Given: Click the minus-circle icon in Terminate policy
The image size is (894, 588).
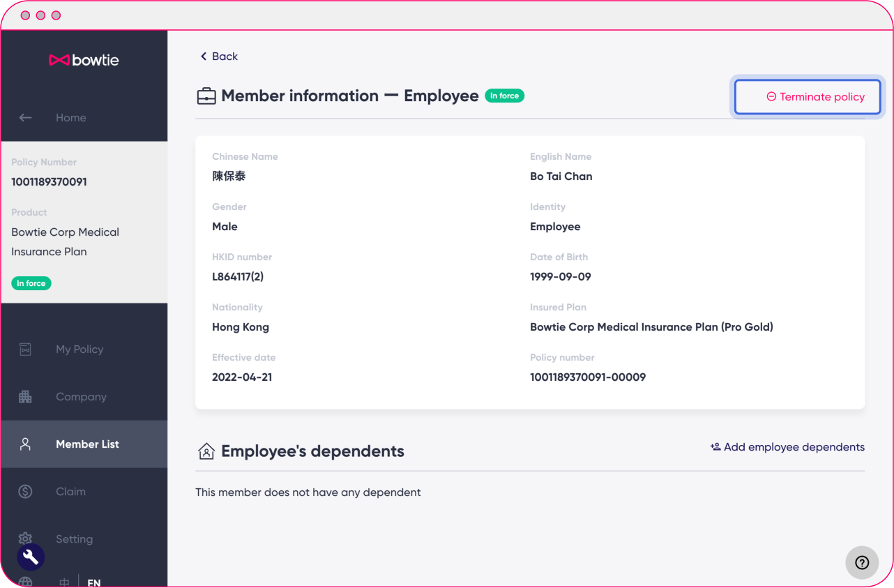Looking at the screenshot, I should coord(771,97).
